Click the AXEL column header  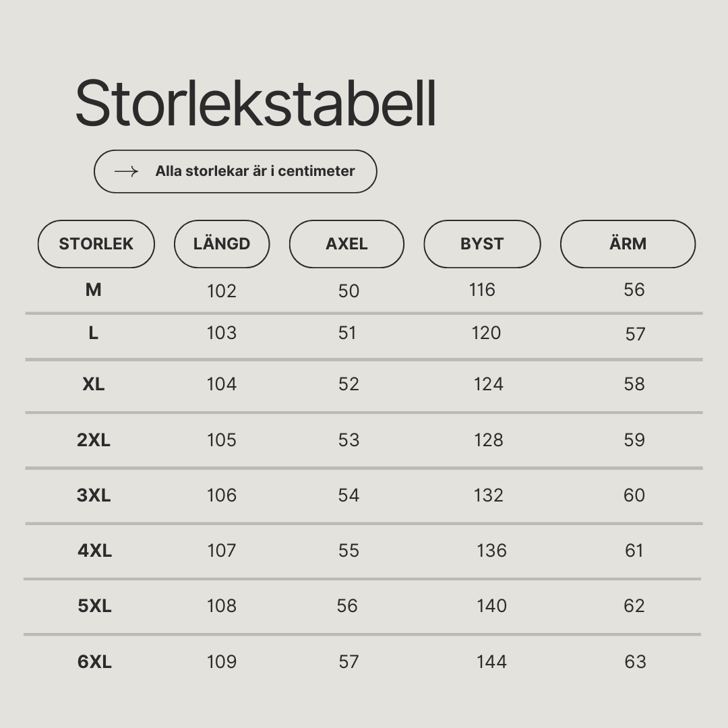pyautogui.click(x=347, y=244)
